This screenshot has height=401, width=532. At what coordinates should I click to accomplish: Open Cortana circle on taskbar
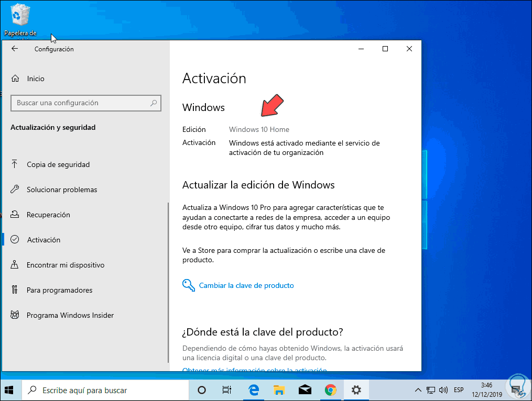202,391
